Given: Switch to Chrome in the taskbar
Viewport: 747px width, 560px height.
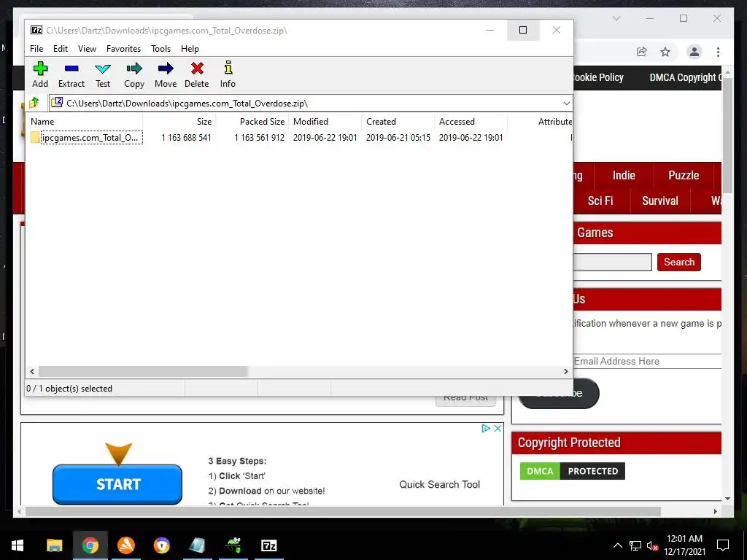Looking at the screenshot, I should [x=90, y=545].
